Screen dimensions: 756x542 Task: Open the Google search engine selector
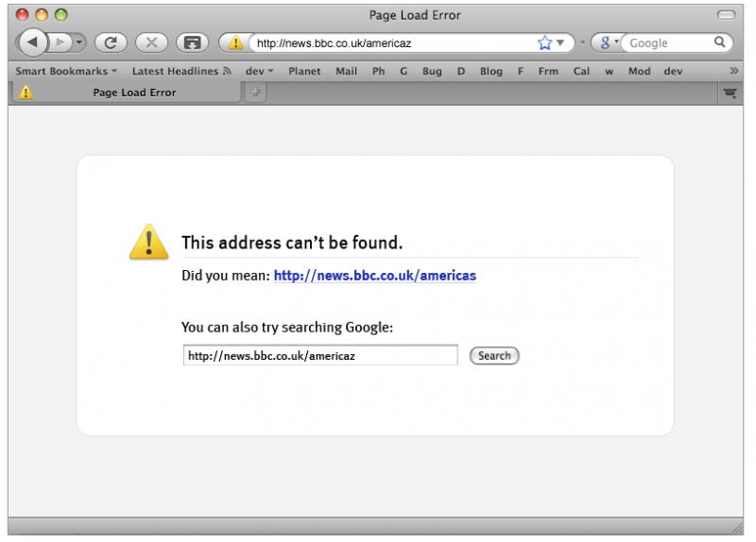tap(608, 42)
